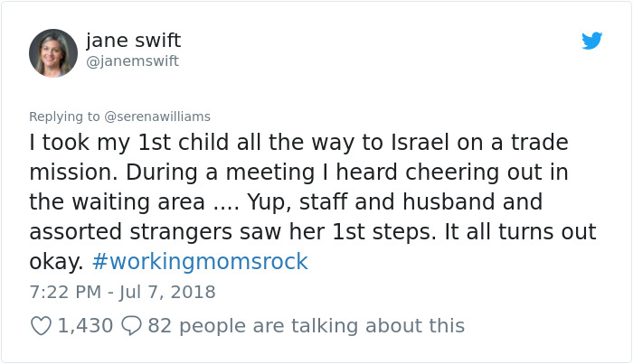Open the #workingmomsrock hashtag
Image resolution: width=633 pixels, height=364 pixels.
click(200, 262)
